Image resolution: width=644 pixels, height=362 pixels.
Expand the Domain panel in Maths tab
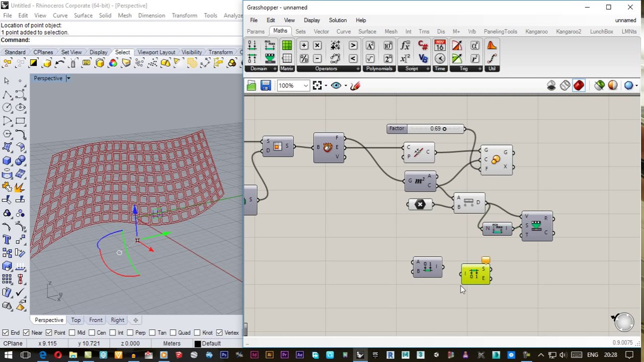point(275,69)
